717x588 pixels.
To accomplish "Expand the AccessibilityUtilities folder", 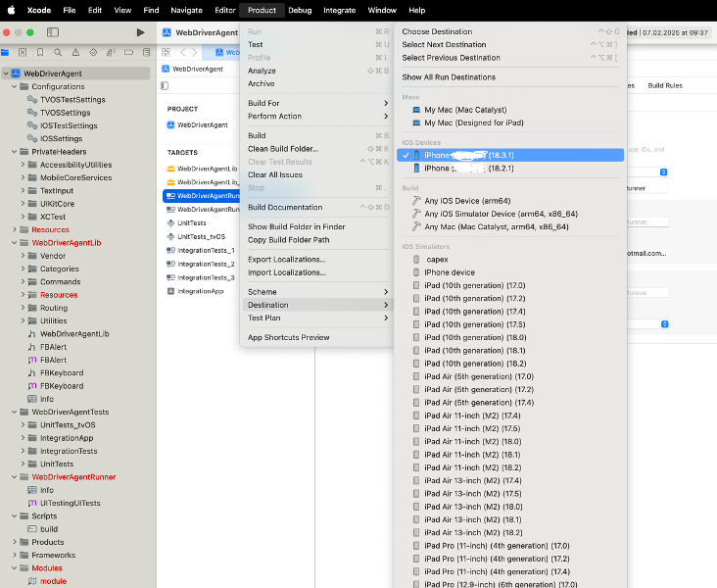I will tap(23, 165).
